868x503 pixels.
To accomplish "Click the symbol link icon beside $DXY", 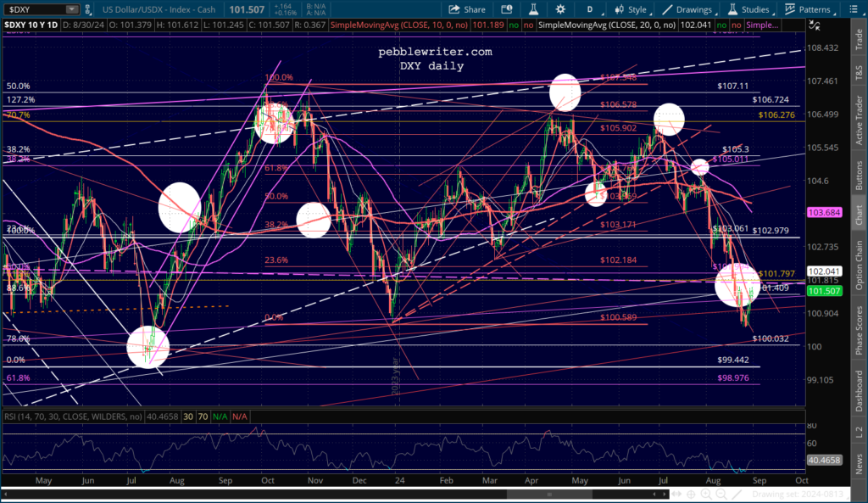I will pos(87,9).
